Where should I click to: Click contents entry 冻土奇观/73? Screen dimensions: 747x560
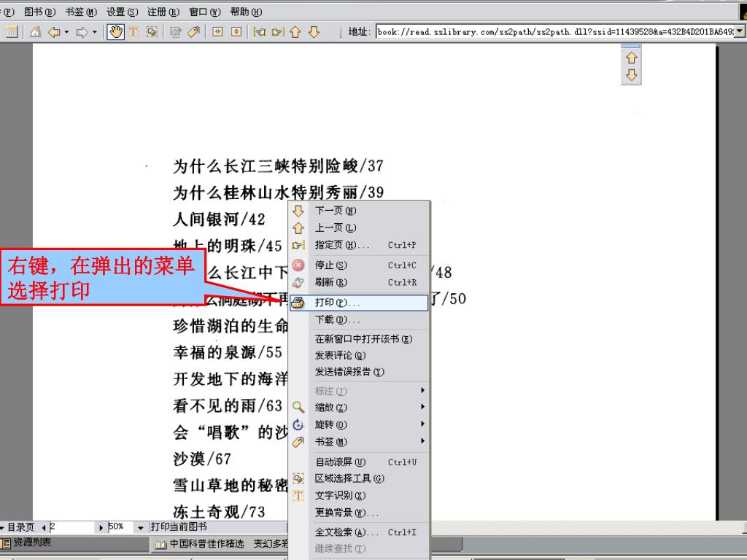219,512
